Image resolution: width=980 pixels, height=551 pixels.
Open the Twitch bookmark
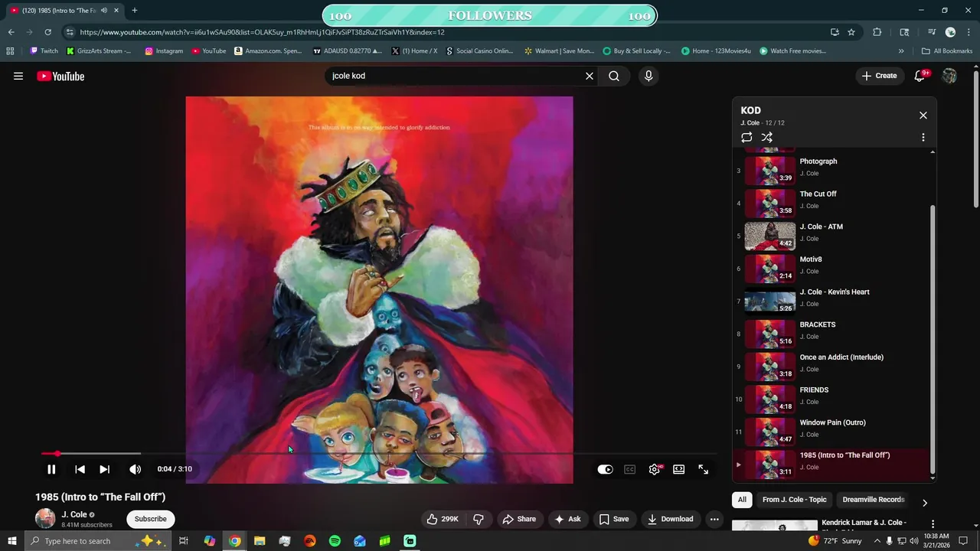click(x=44, y=51)
